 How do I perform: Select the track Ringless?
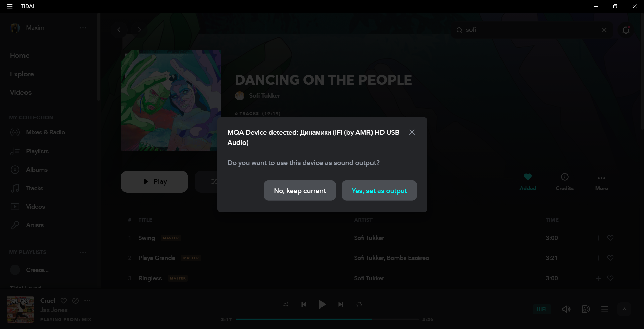click(150, 278)
